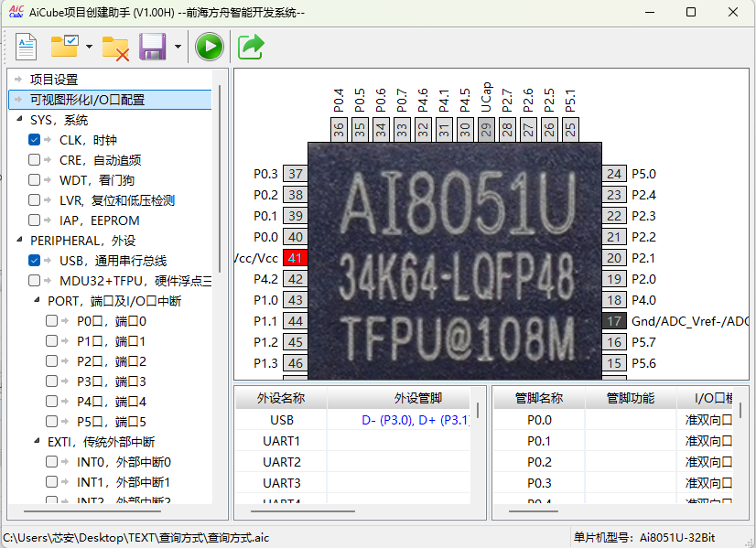
Task: Click pin 18 P4.0 on chip
Action: 614,300
